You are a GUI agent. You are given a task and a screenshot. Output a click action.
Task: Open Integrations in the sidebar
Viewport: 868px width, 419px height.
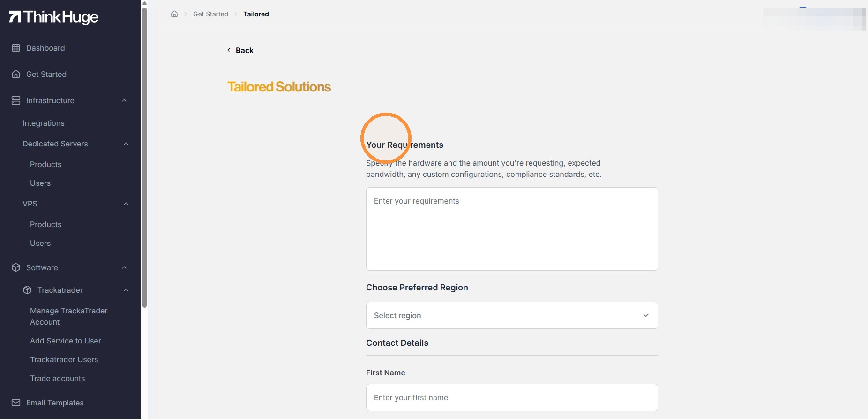tap(44, 123)
